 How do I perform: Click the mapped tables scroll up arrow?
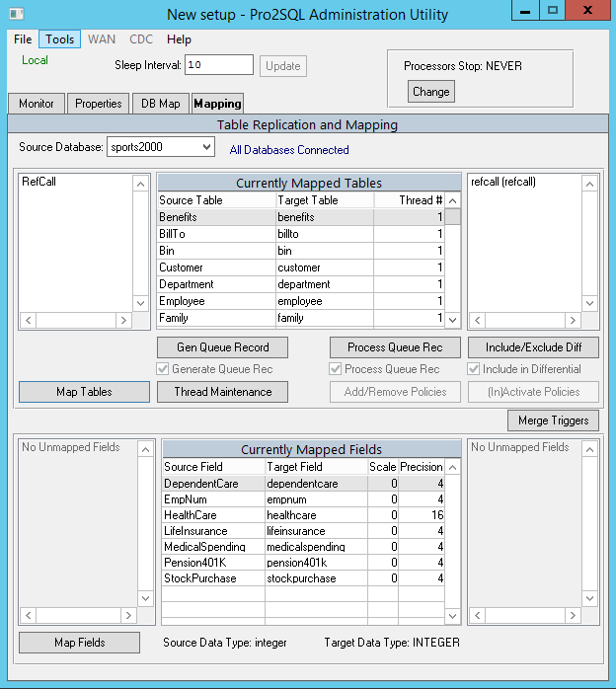(x=452, y=200)
